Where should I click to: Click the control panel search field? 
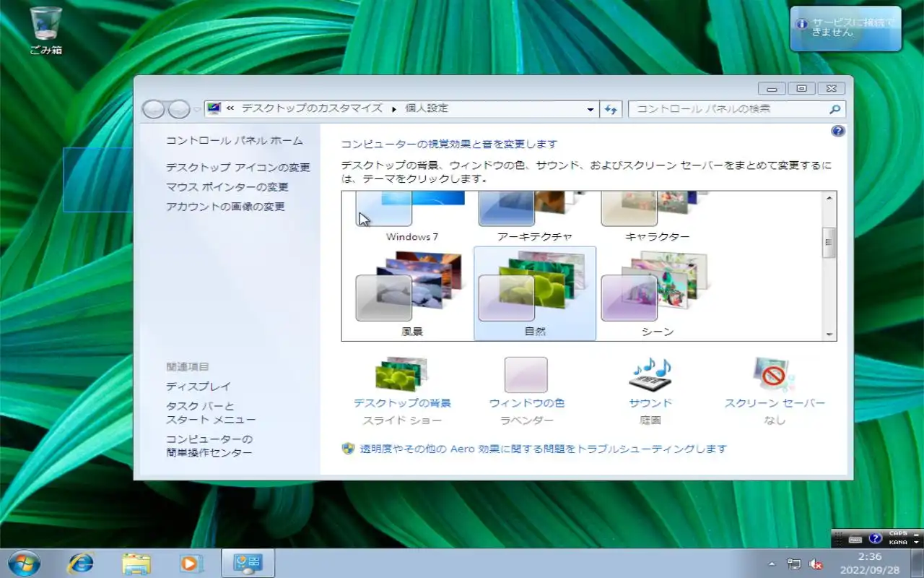click(737, 109)
